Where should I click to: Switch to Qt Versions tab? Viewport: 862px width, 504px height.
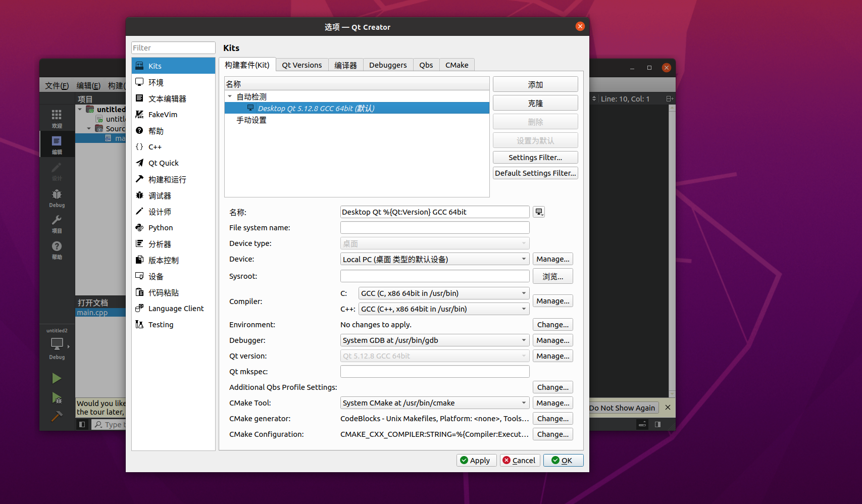(x=302, y=65)
